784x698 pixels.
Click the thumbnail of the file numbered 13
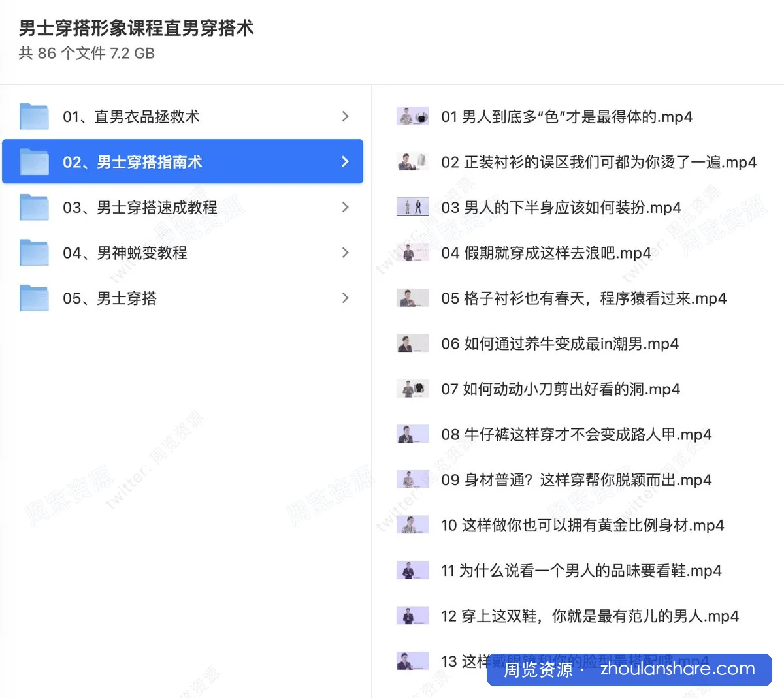413,661
